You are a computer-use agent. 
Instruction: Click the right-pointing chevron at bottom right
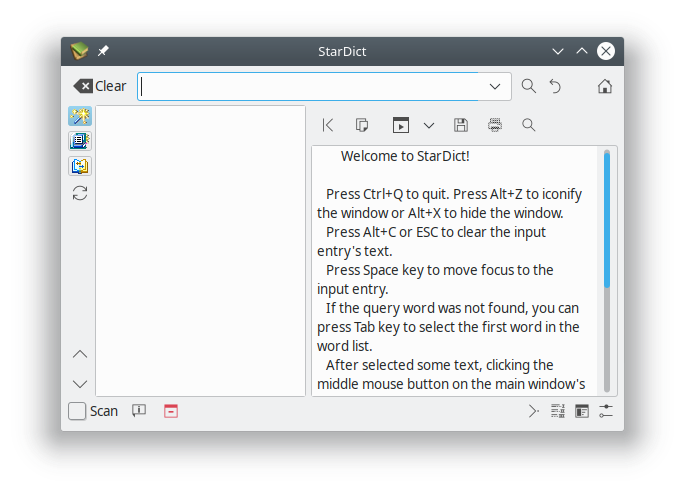pos(533,411)
